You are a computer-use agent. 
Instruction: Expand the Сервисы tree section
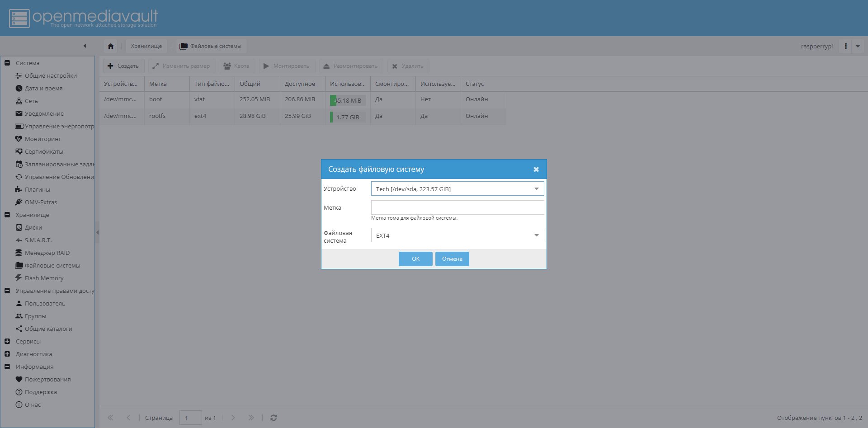click(7, 341)
